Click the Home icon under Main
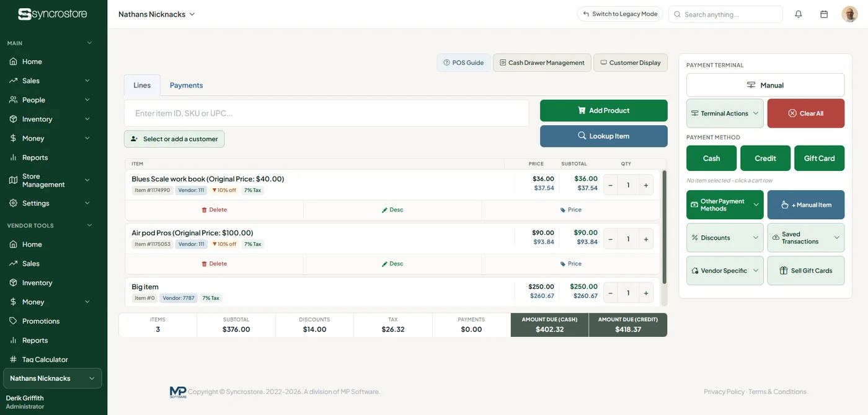 [x=13, y=61]
